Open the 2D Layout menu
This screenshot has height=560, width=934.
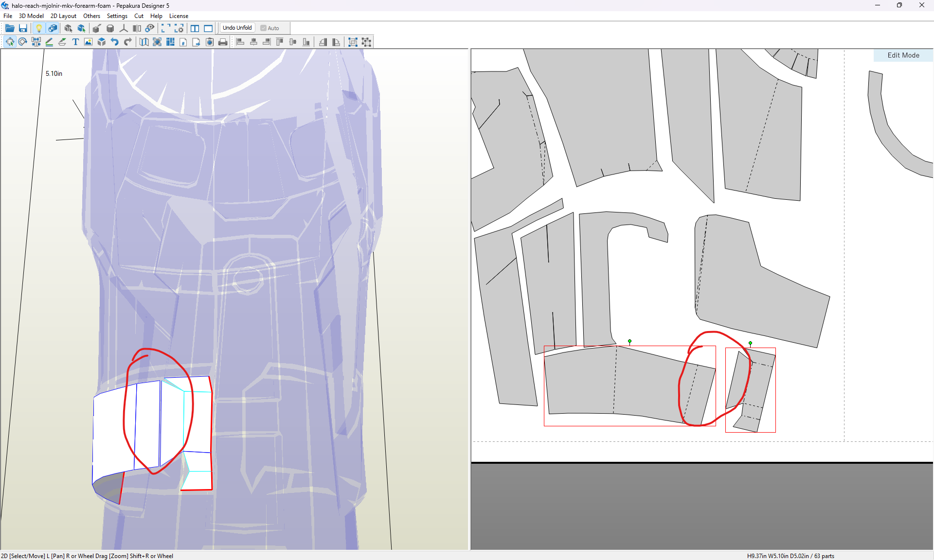coord(63,16)
